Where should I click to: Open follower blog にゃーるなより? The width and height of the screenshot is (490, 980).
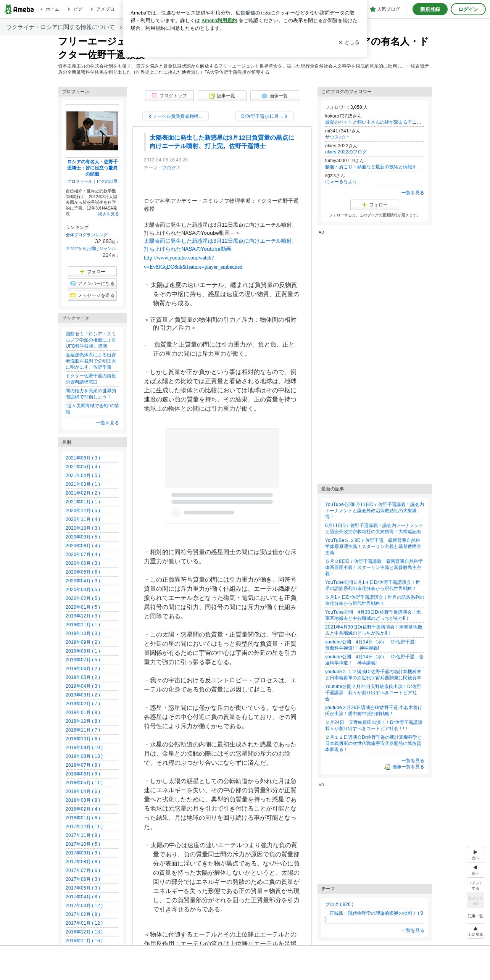coord(341,182)
